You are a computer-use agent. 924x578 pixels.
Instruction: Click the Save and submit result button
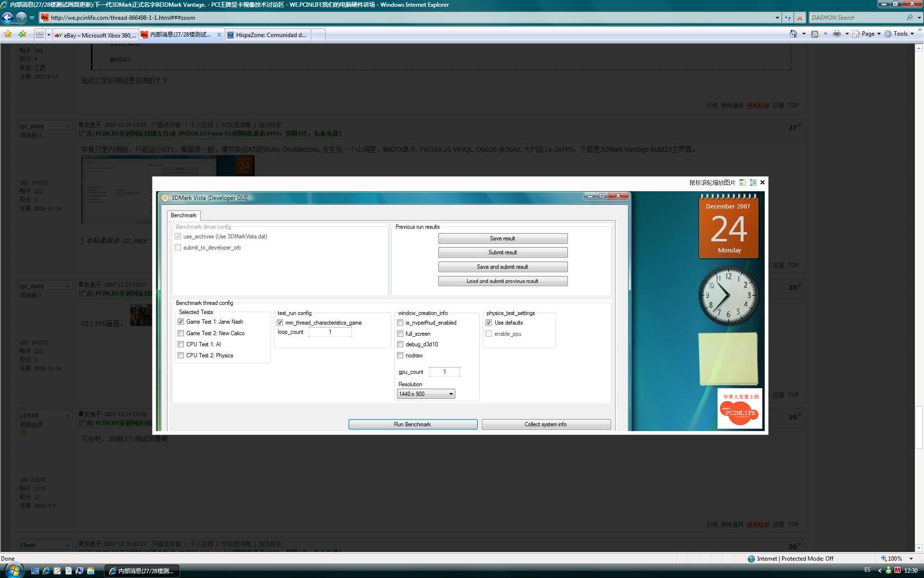coord(502,267)
